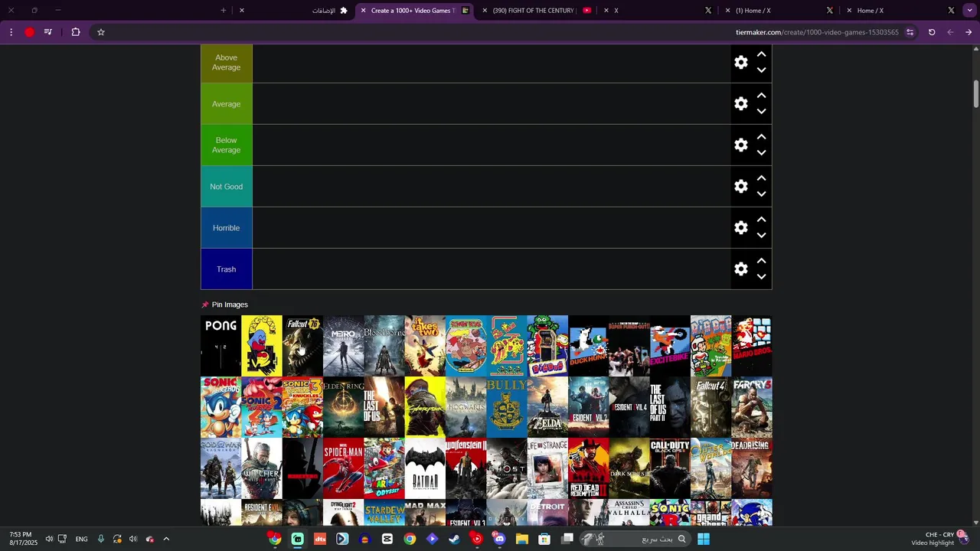
Task: Bookmark this page with star icon
Action: (100, 32)
